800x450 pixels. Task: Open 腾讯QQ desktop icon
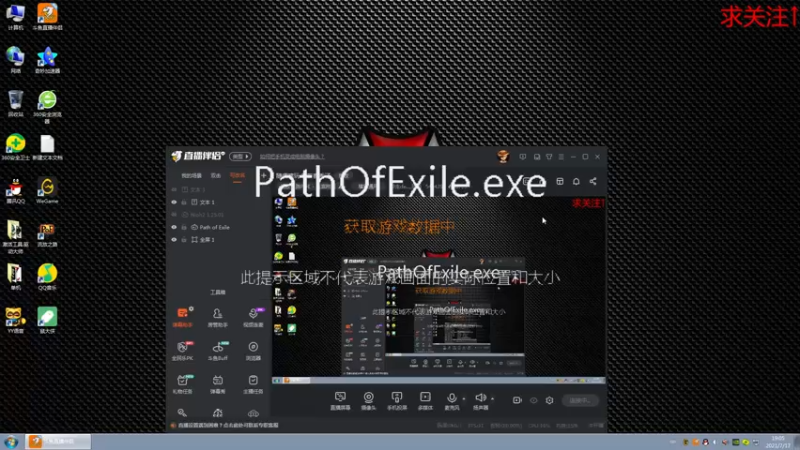click(x=16, y=191)
